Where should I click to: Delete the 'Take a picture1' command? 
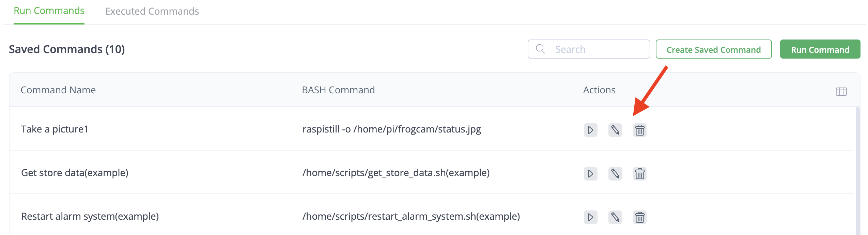click(x=639, y=130)
